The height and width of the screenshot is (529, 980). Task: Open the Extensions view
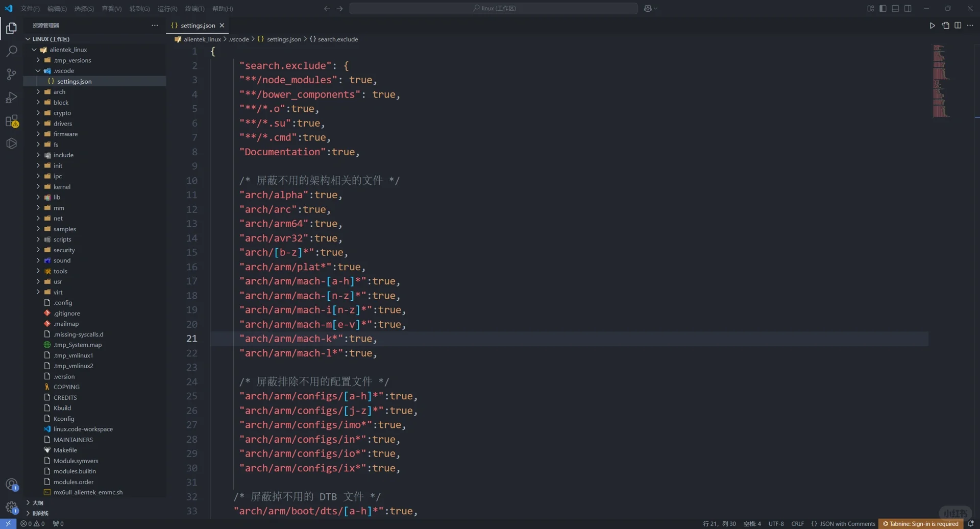pyautogui.click(x=11, y=121)
